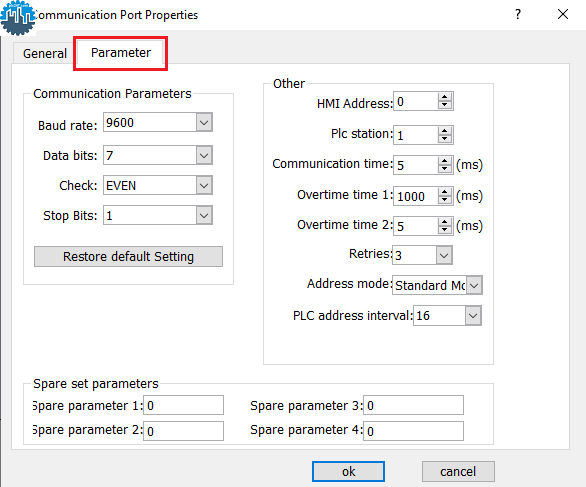586x487 pixels.
Task: Increase the HMI Address spinner value
Action: click(x=444, y=97)
